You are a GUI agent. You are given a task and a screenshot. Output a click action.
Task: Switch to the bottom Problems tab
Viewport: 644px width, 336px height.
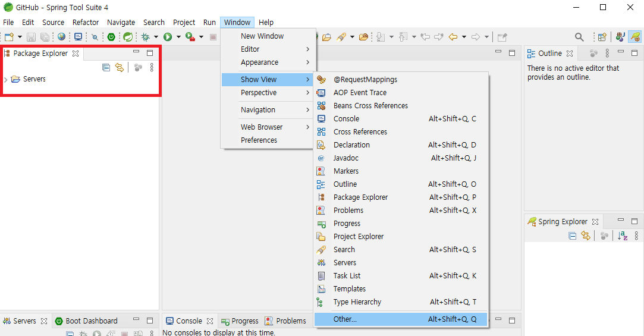pos(285,321)
